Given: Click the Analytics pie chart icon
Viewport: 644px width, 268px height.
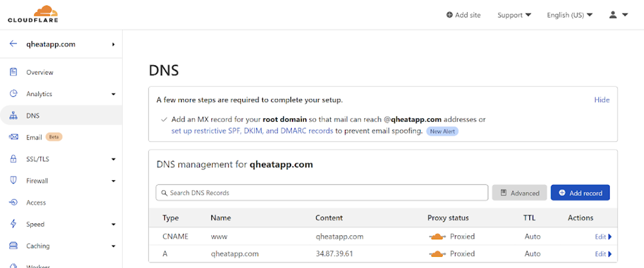Looking at the screenshot, I should pyautogui.click(x=14, y=94).
